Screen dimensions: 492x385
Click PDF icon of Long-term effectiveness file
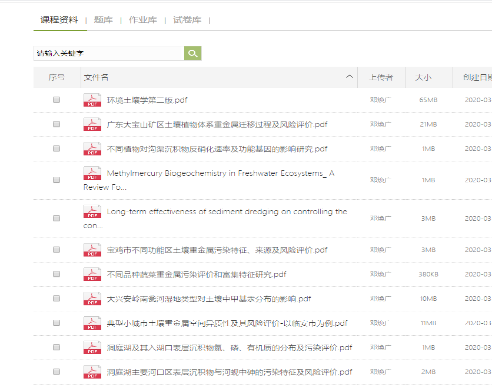click(x=92, y=211)
